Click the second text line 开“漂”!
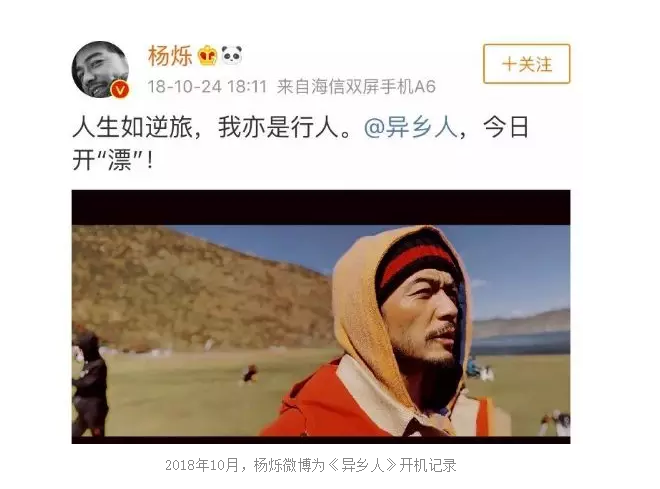 pos(113,160)
